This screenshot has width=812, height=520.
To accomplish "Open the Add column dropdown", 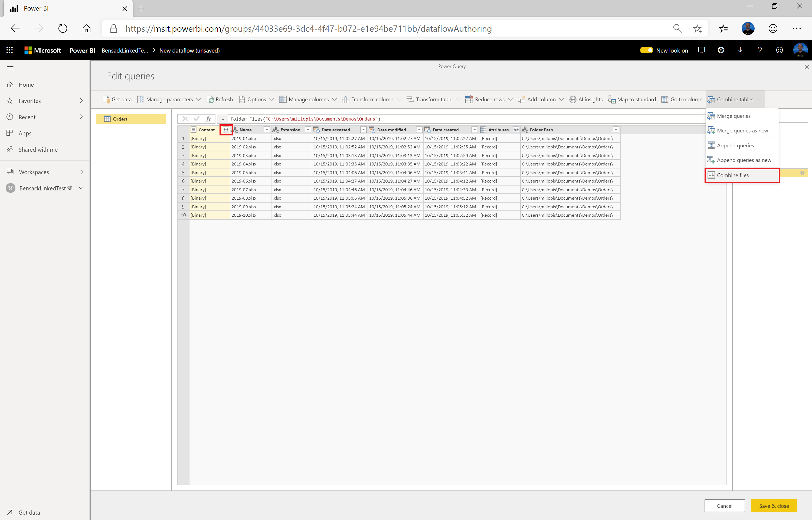I will (541, 99).
